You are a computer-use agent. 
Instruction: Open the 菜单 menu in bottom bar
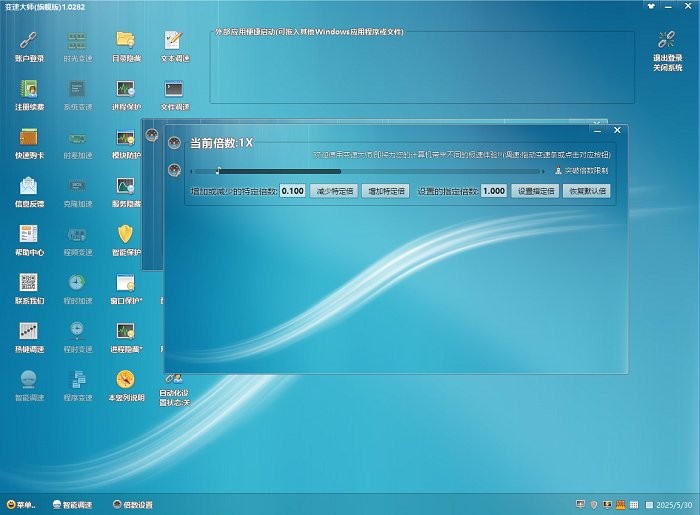[x=21, y=505]
